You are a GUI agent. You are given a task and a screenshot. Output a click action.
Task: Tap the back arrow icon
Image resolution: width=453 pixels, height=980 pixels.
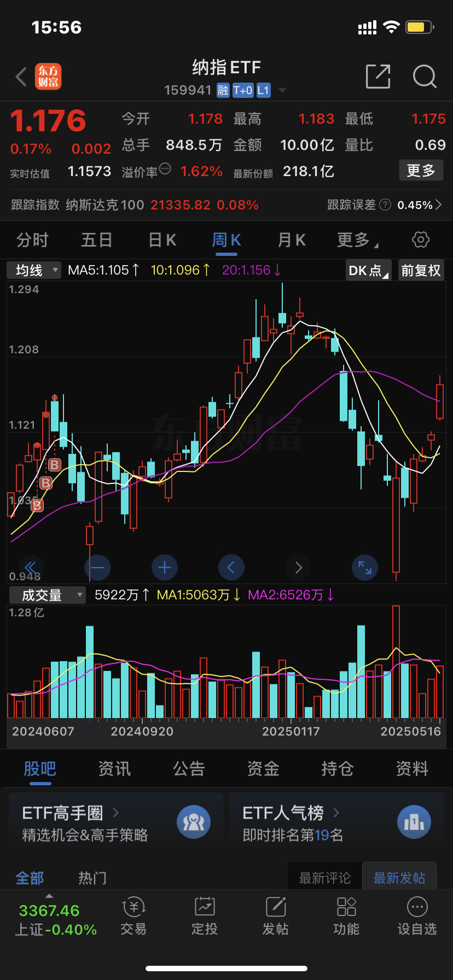pyautogui.click(x=21, y=77)
